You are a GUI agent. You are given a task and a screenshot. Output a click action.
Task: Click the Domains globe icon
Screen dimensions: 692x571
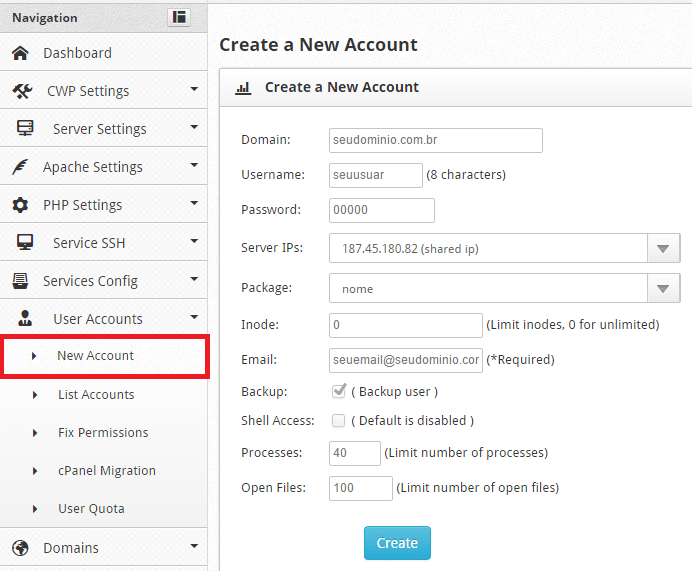20,548
